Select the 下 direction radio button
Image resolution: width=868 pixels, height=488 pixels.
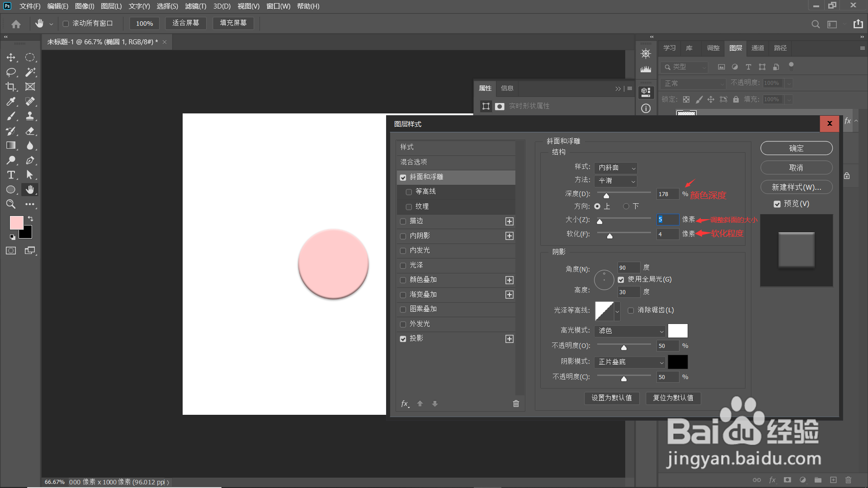(626, 206)
